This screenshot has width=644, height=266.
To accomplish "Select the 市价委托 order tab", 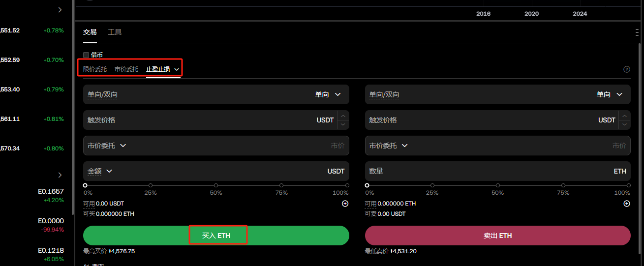I will point(126,69).
